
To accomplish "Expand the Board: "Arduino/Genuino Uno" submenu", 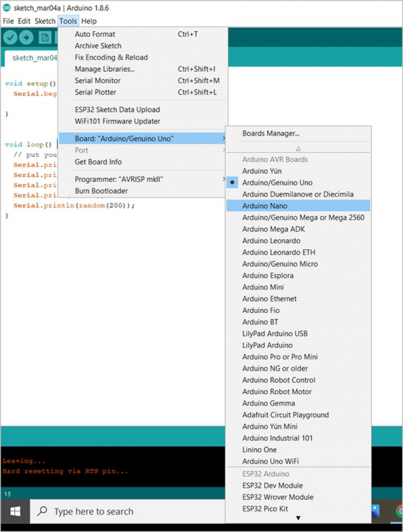I will click(x=142, y=138).
